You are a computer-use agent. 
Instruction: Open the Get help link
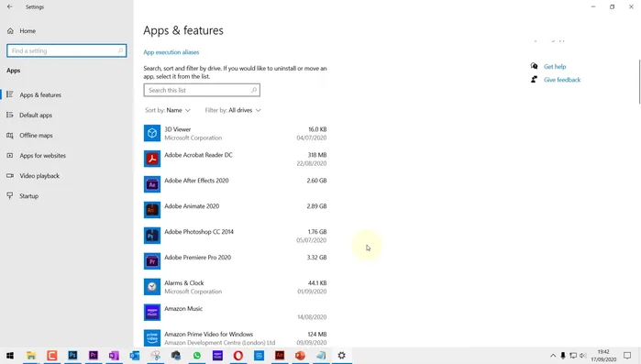pos(555,67)
